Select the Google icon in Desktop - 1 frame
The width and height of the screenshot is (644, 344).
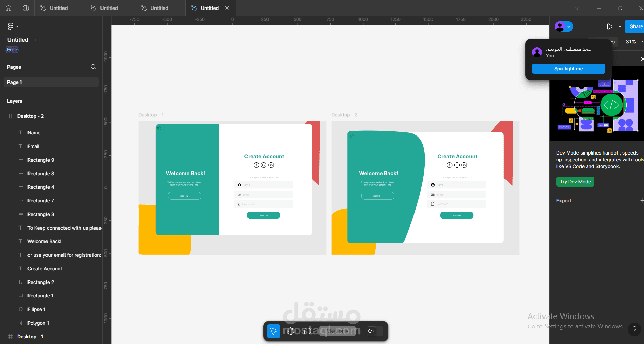click(x=264, y=165)
